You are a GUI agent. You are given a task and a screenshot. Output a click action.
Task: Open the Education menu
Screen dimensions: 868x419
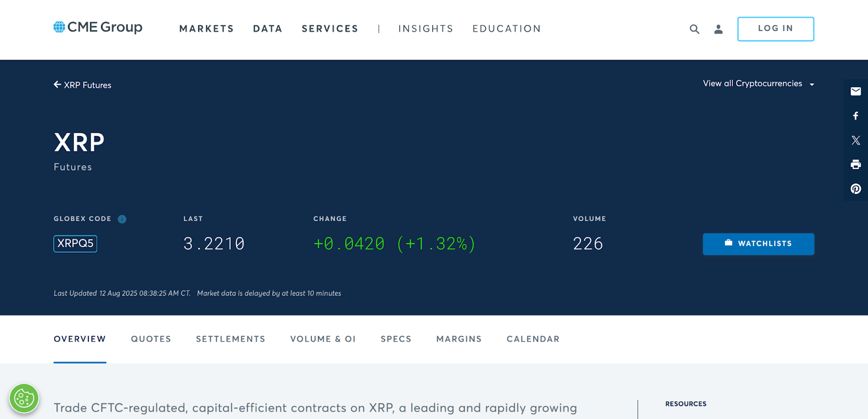[507, 29]
